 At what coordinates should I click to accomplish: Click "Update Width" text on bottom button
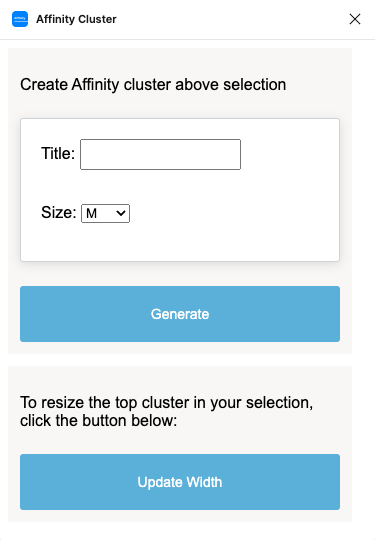(x=180, y=482)
